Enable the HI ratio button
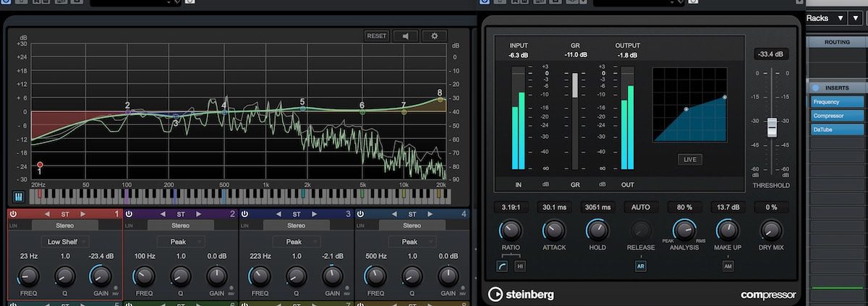The width and height of the screenshot is (868, 306). coord(519,265)
